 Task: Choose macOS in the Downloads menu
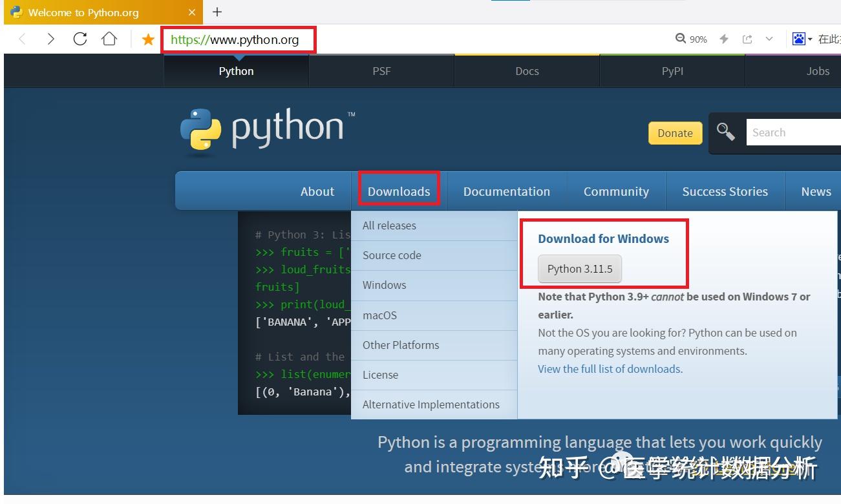tap(380, 315)
